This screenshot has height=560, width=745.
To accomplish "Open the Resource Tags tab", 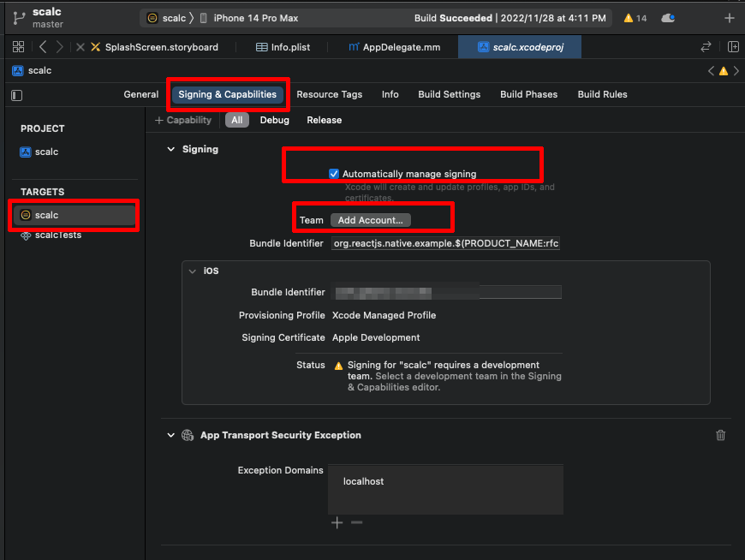I will pos(330,94).
